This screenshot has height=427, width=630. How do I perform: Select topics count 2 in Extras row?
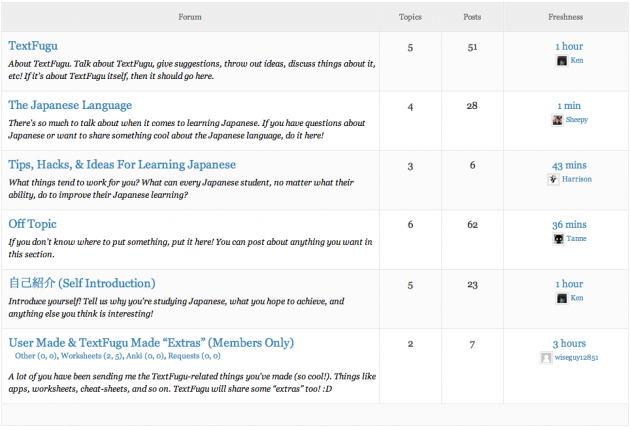pyautogui.click(x=410, y=344)
